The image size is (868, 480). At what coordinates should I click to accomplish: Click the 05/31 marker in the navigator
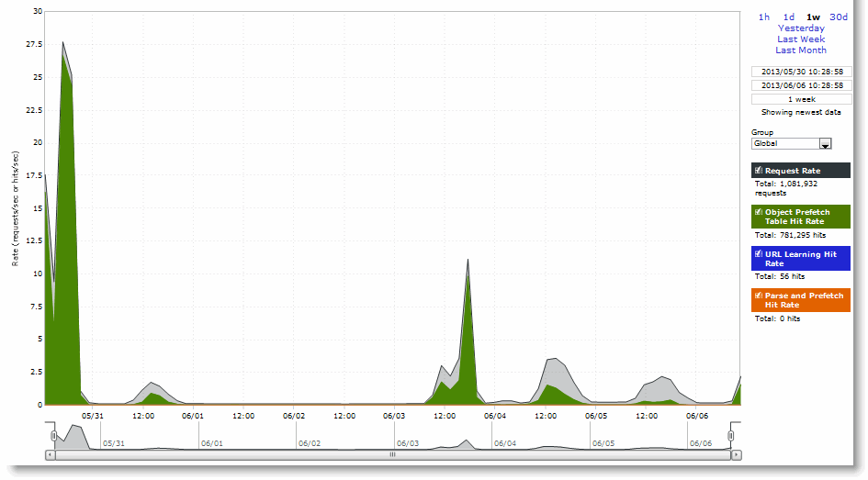tap(114, 443)
